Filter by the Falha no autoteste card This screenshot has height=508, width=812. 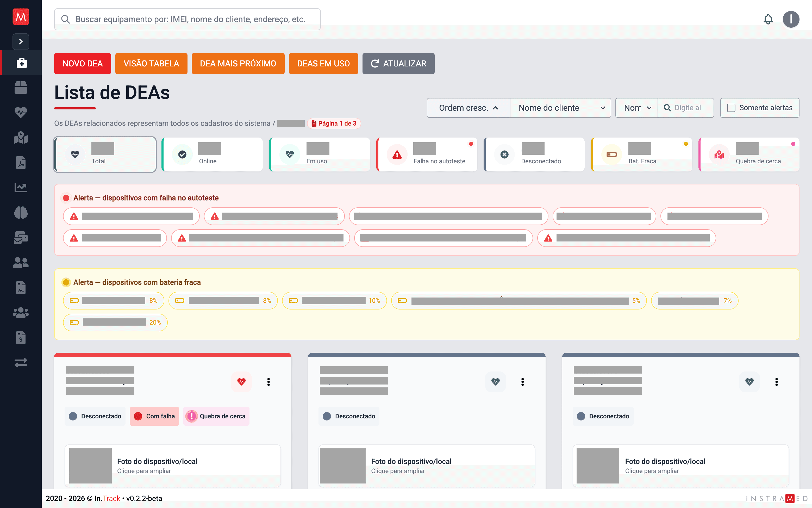click(427, 154)
